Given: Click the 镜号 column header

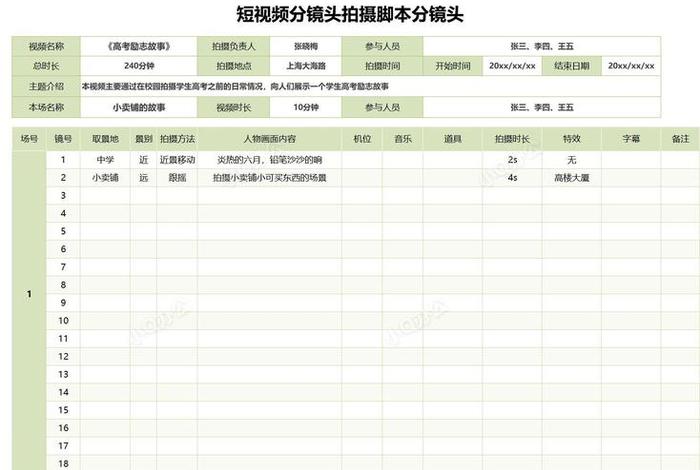Looking at the screenshot, I should 63,139.
